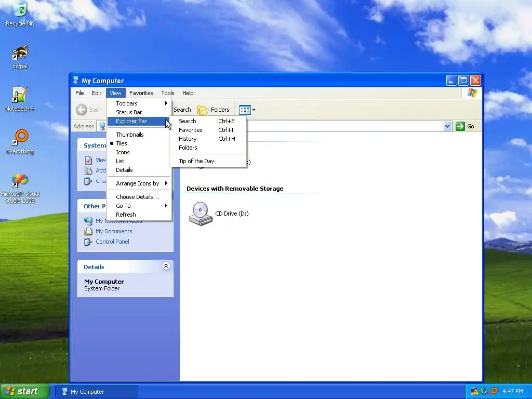
Task: Switch to Details view
Action: pos(139,170)
